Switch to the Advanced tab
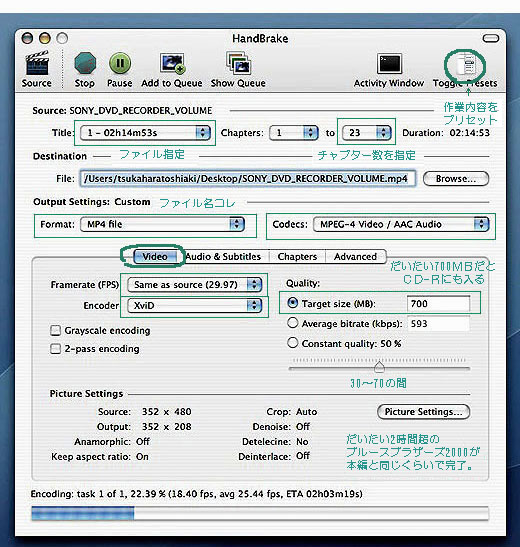Screen dimensions: 520x547 [356, 257]
